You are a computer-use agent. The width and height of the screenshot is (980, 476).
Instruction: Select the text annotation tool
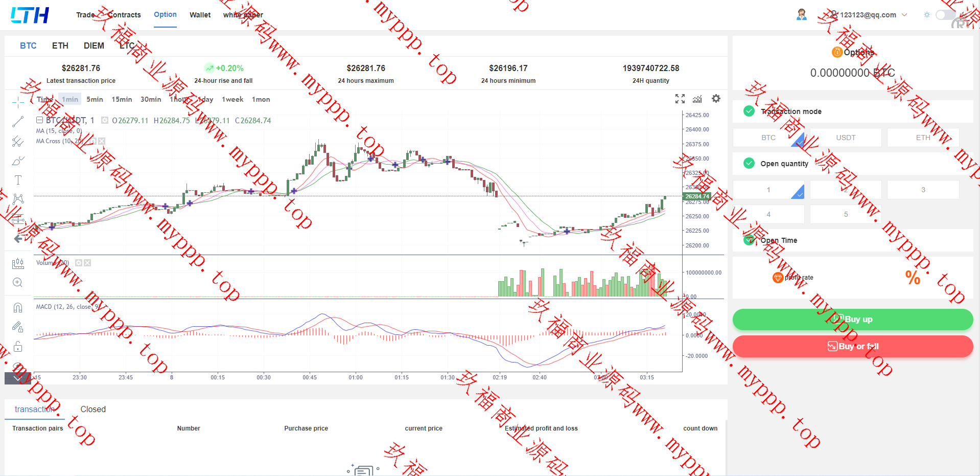click(18, 180)
